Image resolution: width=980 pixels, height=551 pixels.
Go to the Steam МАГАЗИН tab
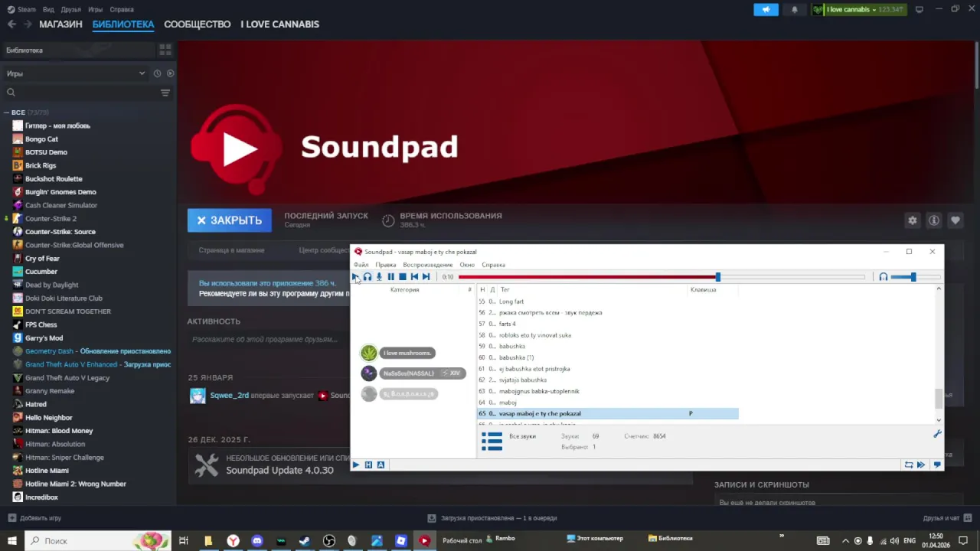coord(60,24)
